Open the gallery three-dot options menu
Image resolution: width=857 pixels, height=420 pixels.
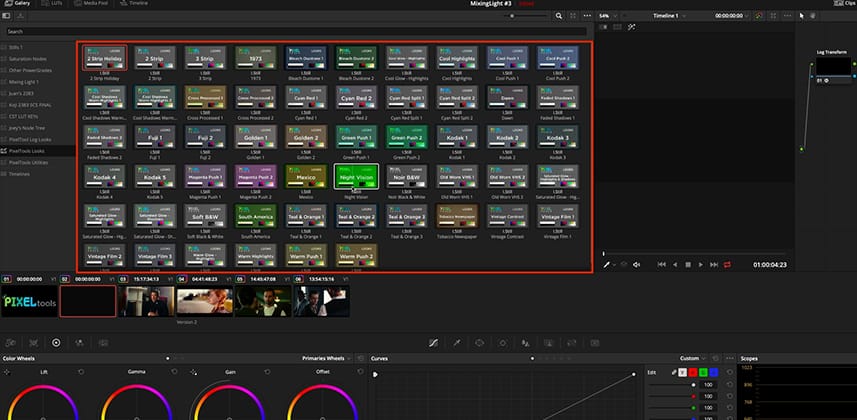pos(587,16)
